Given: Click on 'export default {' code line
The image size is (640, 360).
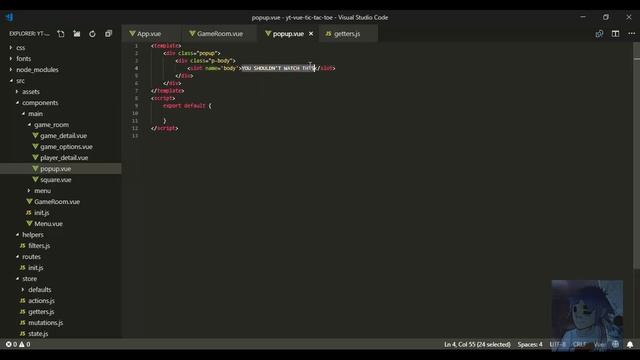Looking at the screenshot, I should [187, 106].
